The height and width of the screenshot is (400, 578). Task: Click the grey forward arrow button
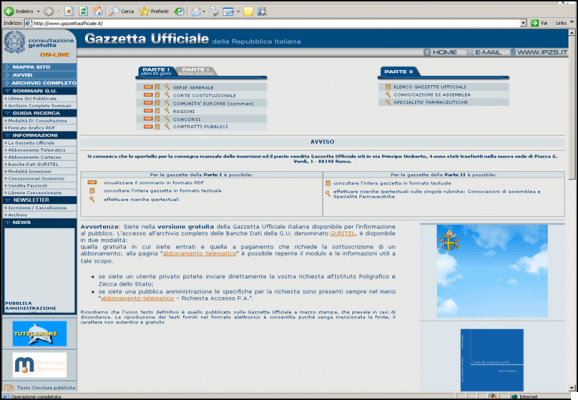[x=48, y=11]
